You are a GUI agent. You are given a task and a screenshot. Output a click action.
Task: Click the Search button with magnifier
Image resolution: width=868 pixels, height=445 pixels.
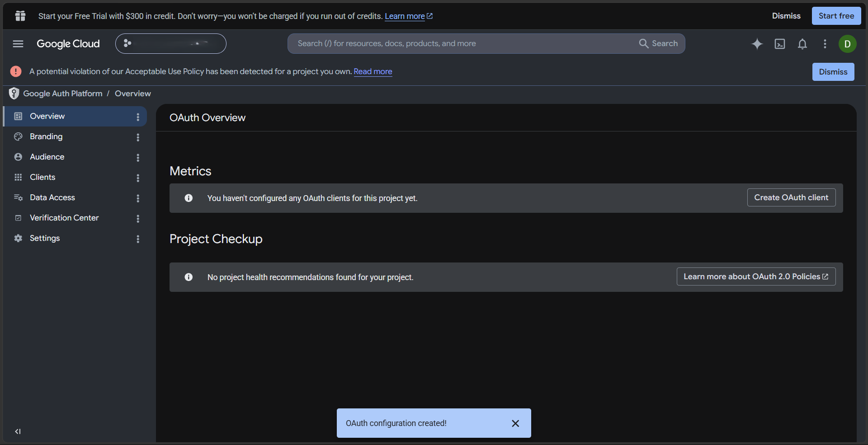coord(658,44)
